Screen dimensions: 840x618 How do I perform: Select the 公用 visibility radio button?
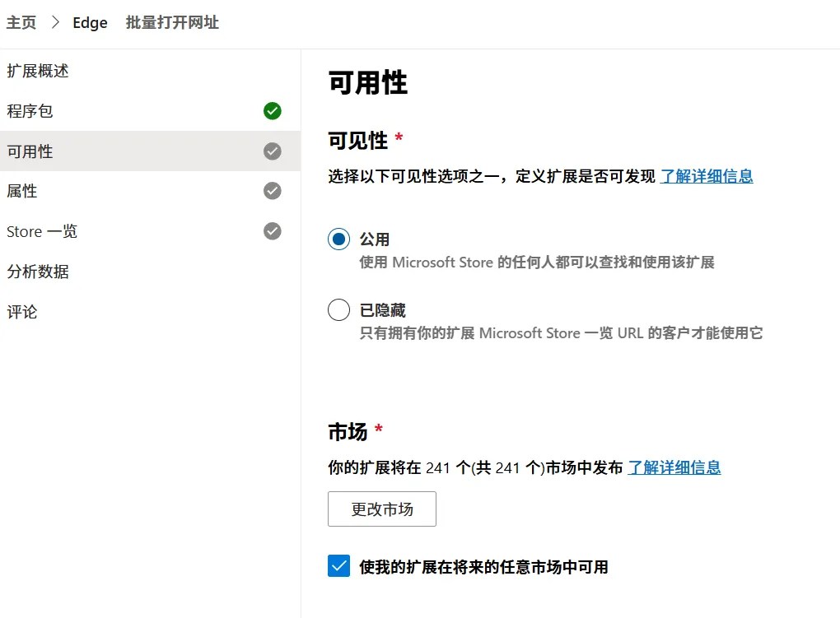click(338, 239)
